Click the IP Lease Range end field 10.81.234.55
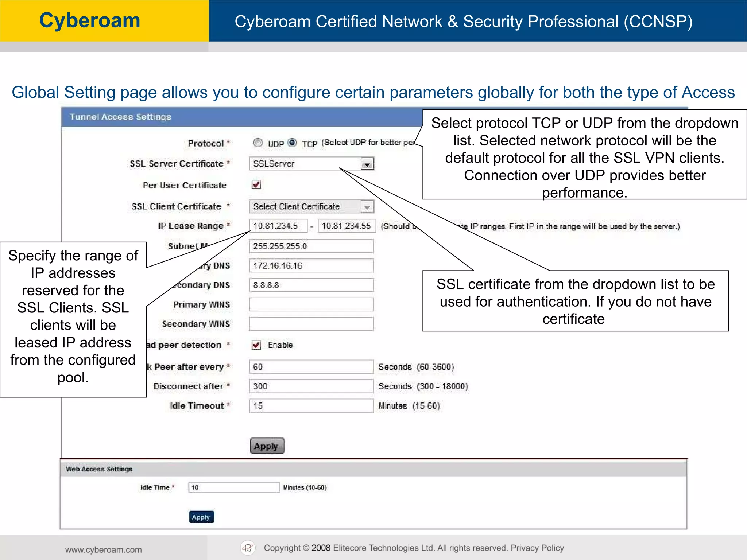The height and width of the screenshot is (560, 747). click(x=347, y=226)
